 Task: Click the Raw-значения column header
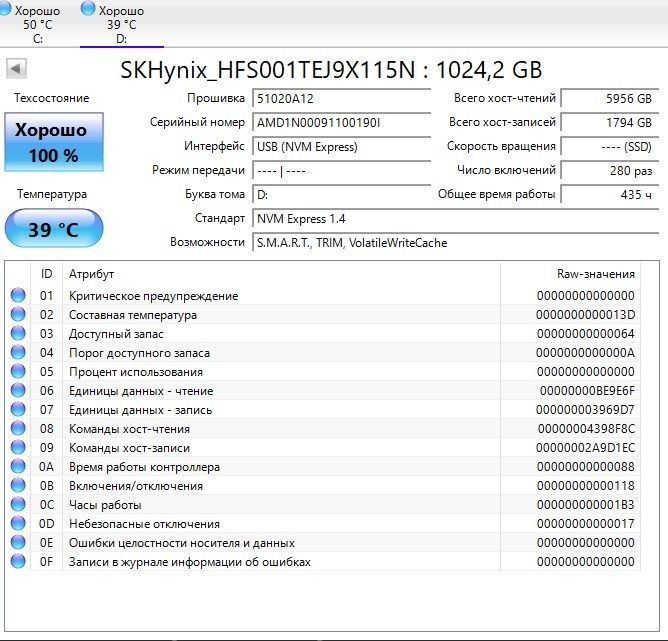click(x=570, y=274)
